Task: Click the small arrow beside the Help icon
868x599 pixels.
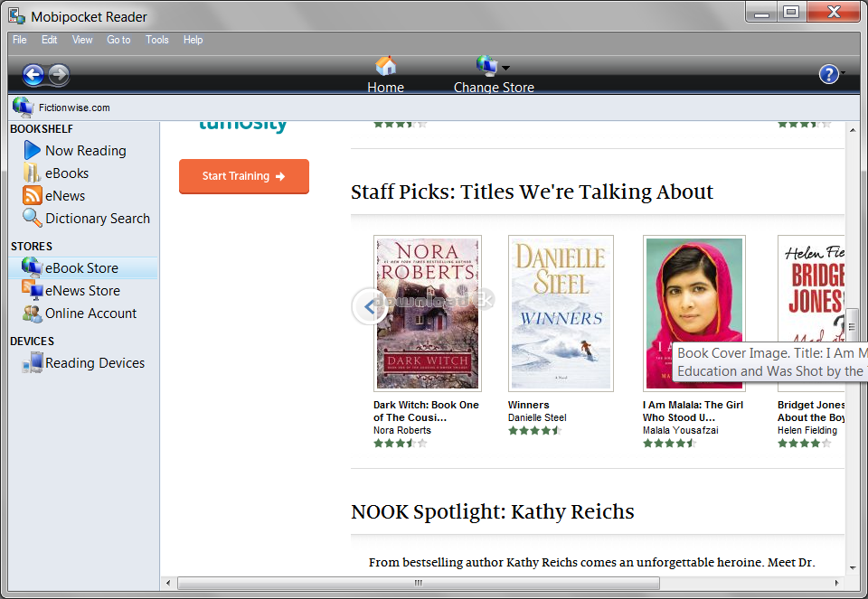Action: [843, 73]
